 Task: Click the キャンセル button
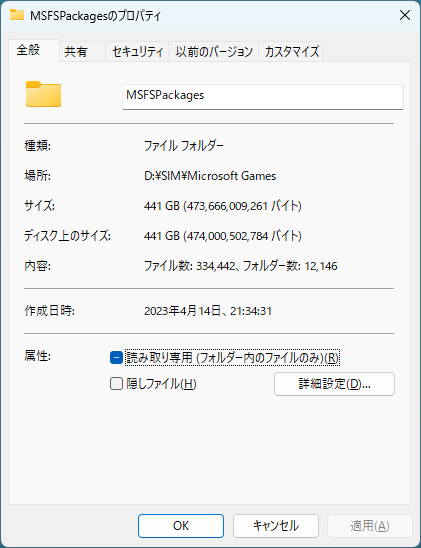pos(276,526)
